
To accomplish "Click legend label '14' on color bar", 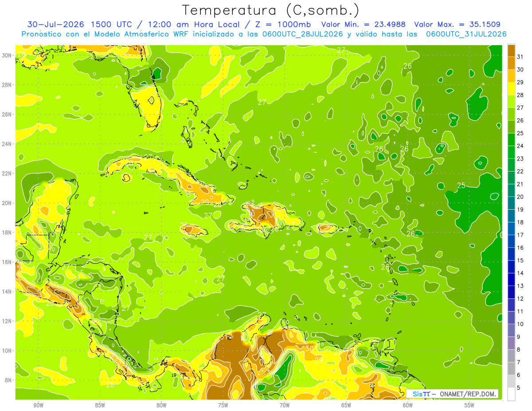I will (520, 273).
